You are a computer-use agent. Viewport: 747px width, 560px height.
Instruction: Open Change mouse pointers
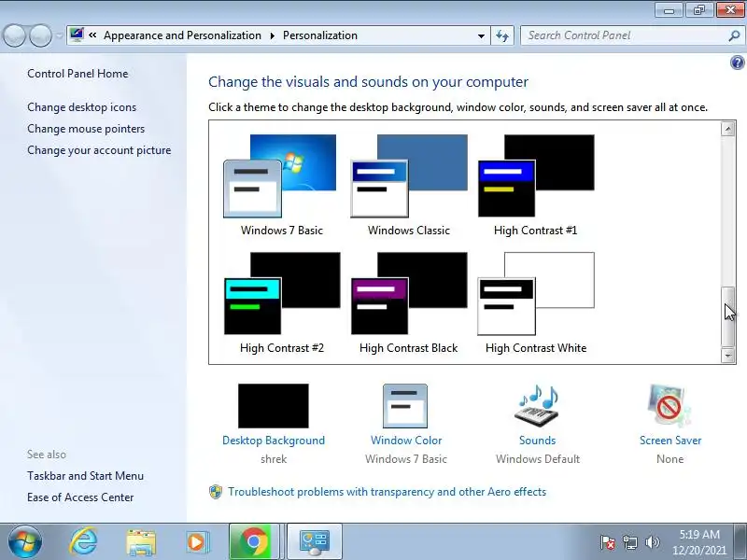click(x=86, y=129)
